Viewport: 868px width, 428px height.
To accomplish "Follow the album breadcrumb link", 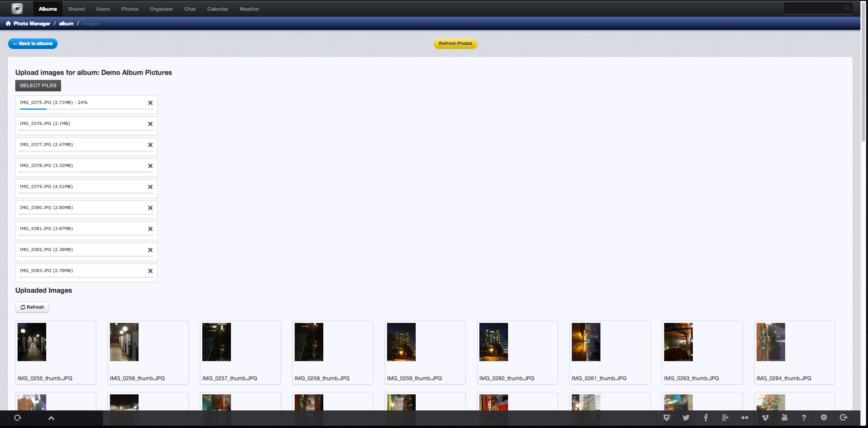I will (x=66, y=23).
